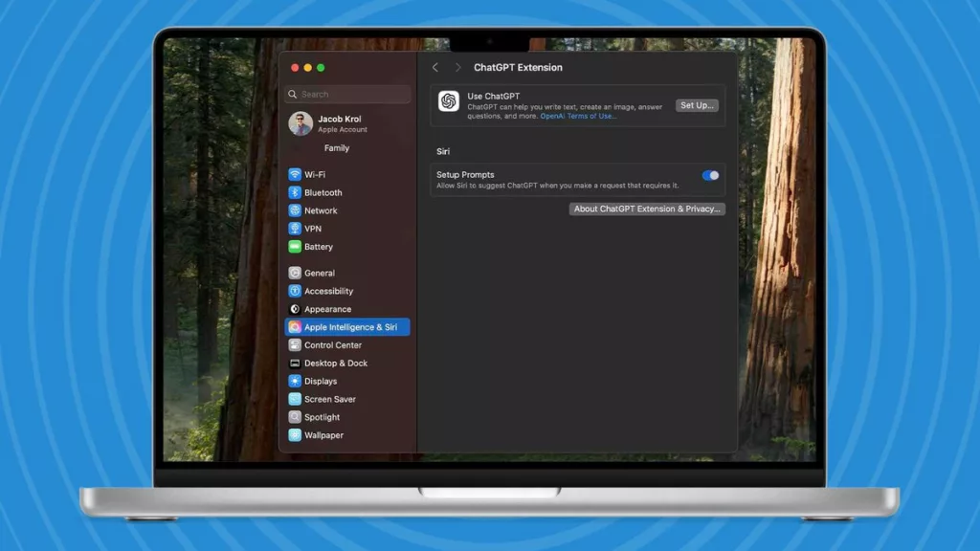Select the Battery label
980x551 pixels.
click(x=318, y=247)
